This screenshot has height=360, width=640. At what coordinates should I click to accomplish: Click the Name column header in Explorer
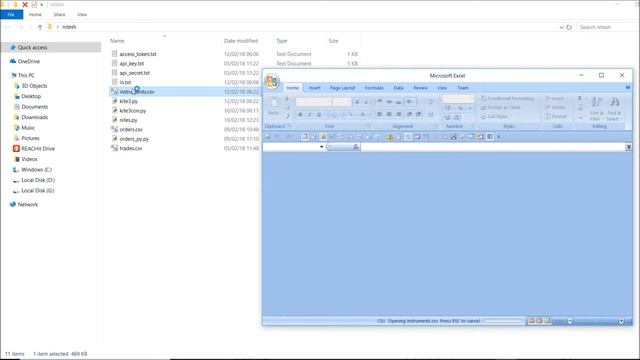pos(117,41)
